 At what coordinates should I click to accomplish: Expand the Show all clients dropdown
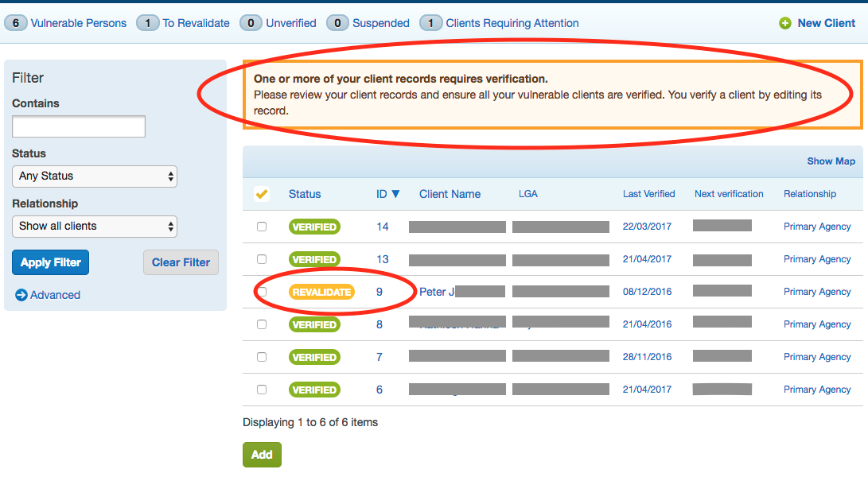point(95,226)
